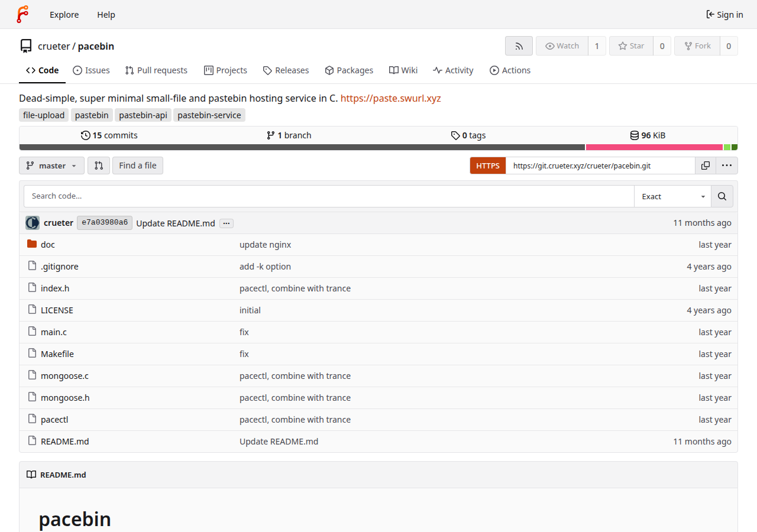757x532 pixels.
Task: Copy the repository clone URL
Action: pyautogui.click(x=706, y=166)
